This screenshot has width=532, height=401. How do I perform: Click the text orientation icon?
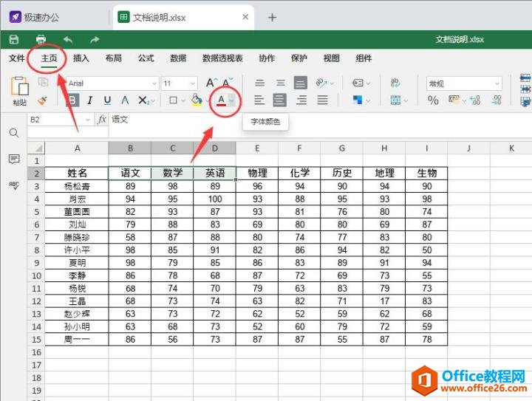click(x=321, y=83)
